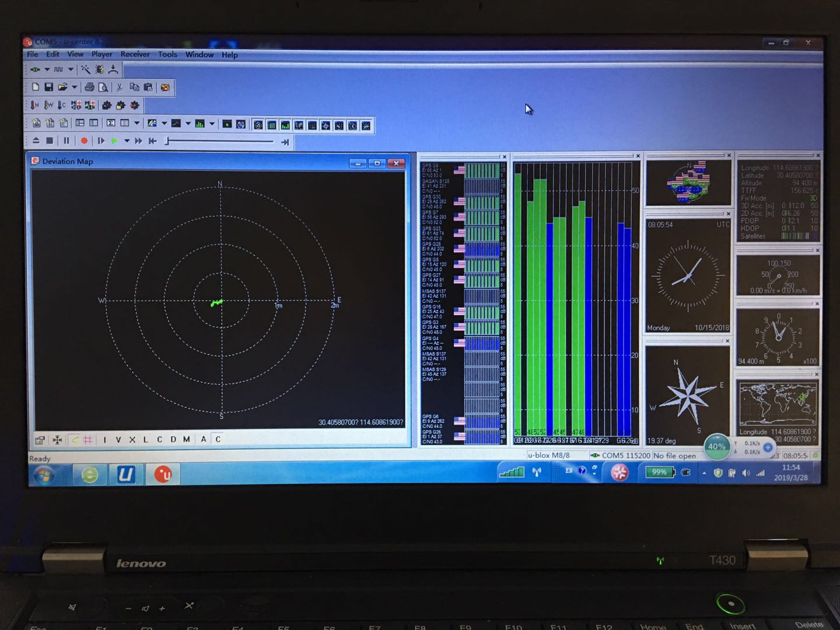Image resolution: width=840 pixels, height=630 pixels.
Task: Expand the open file dropdown arrow
Action: [x=74, y=87]
